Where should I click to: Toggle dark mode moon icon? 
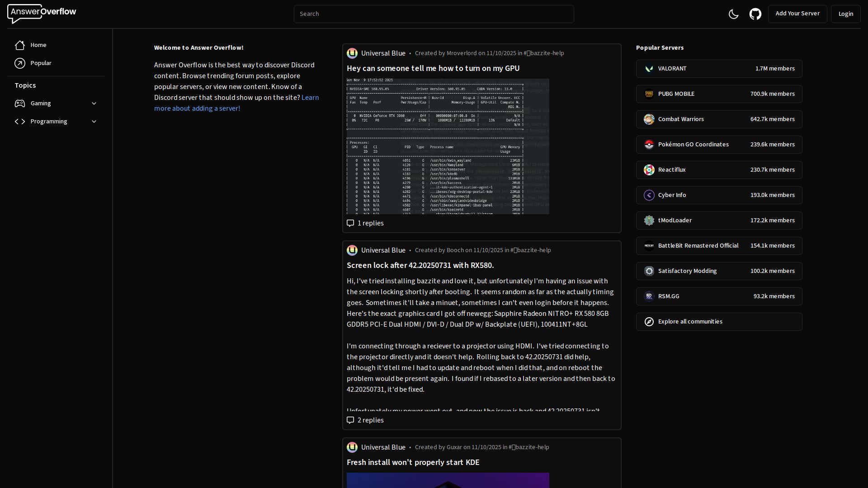tap(733, 14)
